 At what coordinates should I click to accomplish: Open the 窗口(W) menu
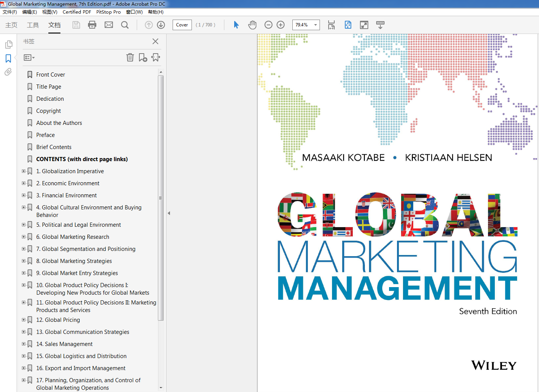pos(134,12)
